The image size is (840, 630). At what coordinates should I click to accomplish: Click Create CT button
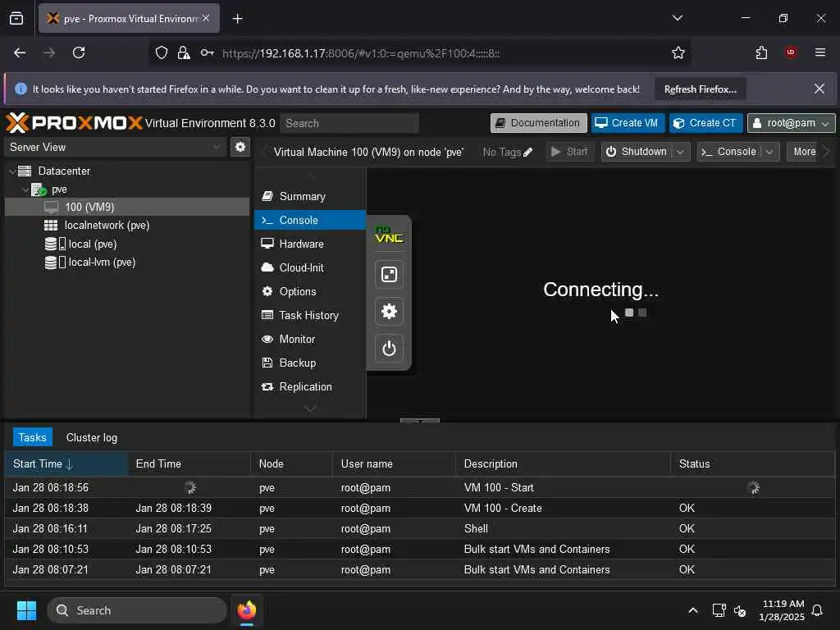tap(705, 123)
